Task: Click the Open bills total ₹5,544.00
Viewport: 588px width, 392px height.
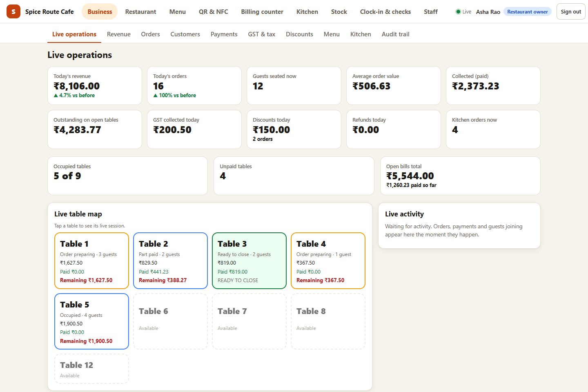Action: [410, 176]
